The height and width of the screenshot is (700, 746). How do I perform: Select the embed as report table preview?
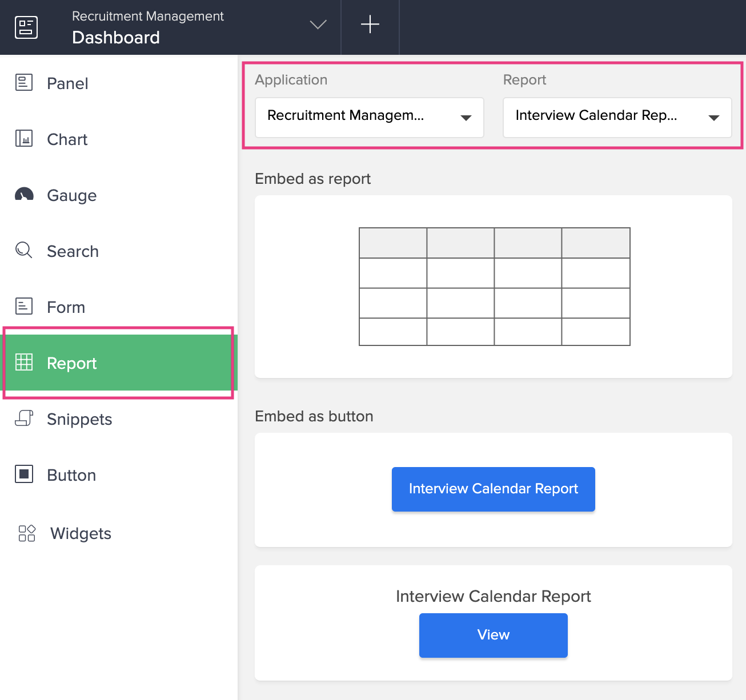(494, 287)
